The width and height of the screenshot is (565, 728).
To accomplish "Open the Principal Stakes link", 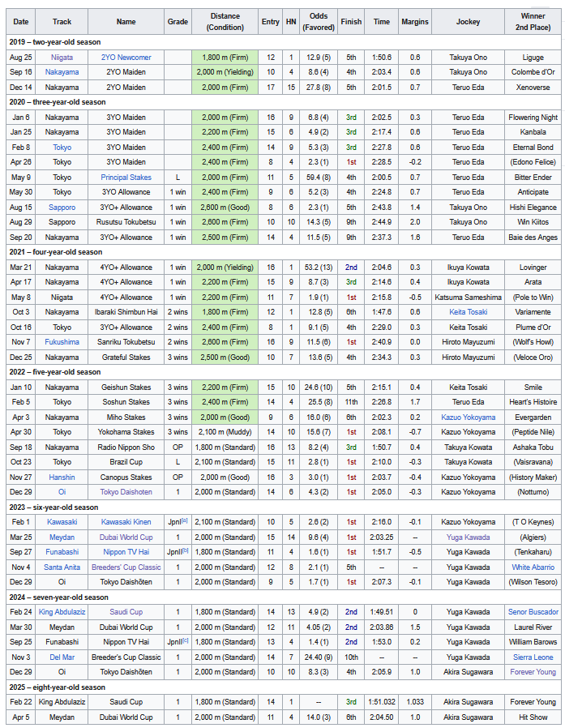I will tap(126, 178).
